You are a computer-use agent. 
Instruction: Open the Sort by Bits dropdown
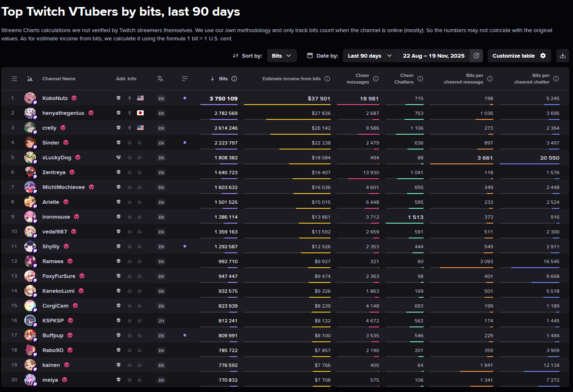(x=282, y=56)
